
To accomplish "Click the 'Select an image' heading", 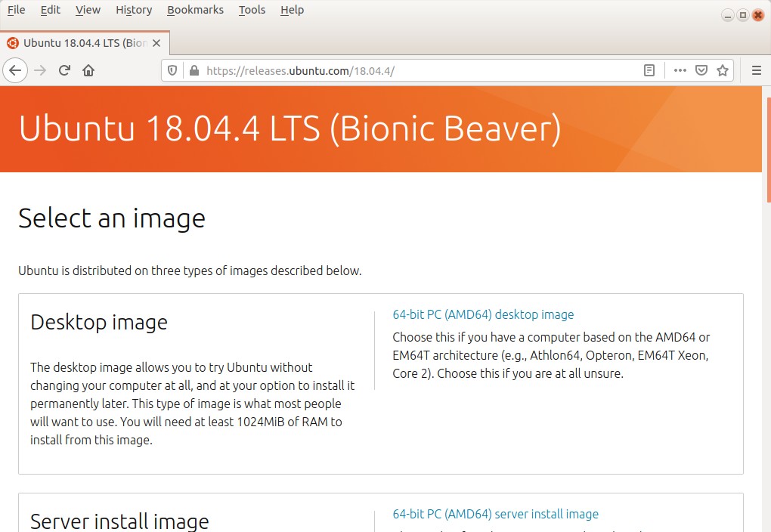I will [x=112, y=218].
